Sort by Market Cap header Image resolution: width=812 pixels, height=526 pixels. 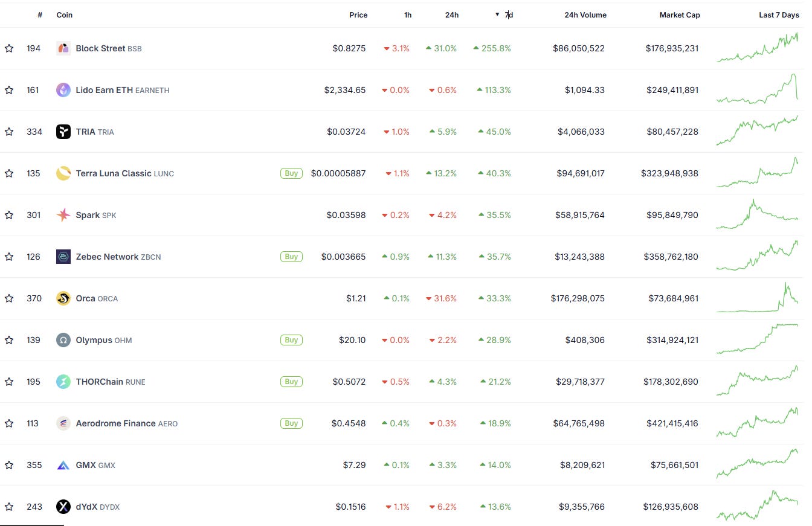point(680,15)
